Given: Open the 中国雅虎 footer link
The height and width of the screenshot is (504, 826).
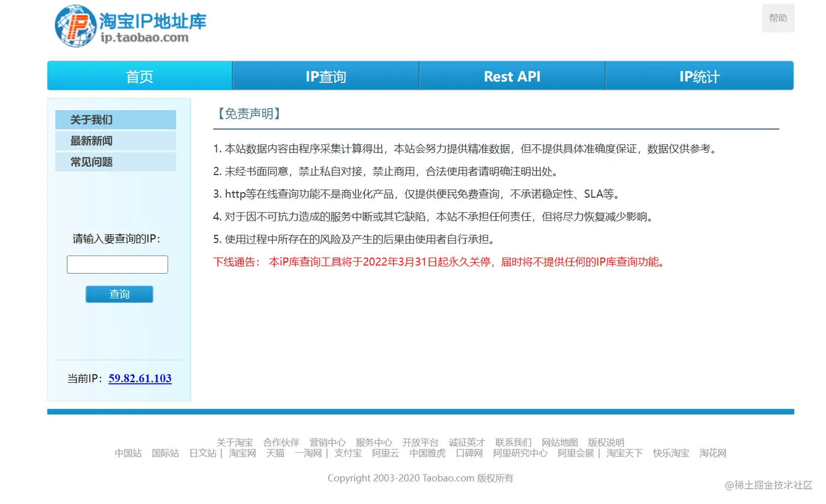Looking at the screenshot, I should 428,453.
